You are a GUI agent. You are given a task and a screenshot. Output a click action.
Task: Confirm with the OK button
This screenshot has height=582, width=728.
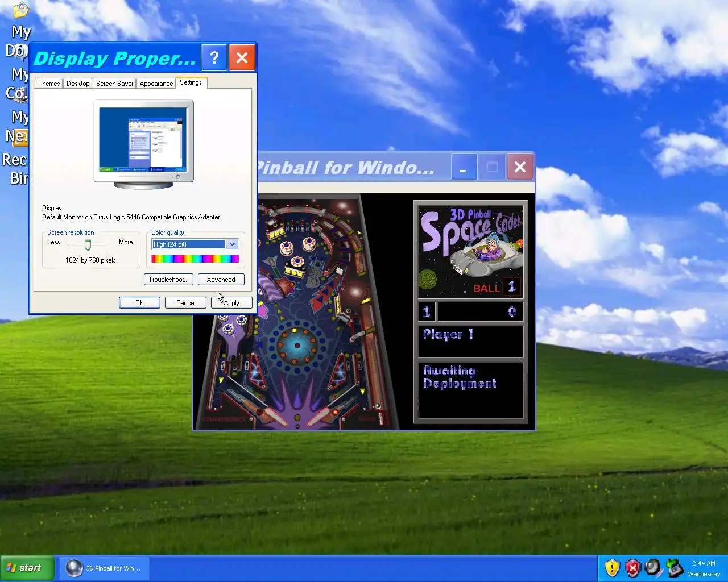tap(139, 303)
